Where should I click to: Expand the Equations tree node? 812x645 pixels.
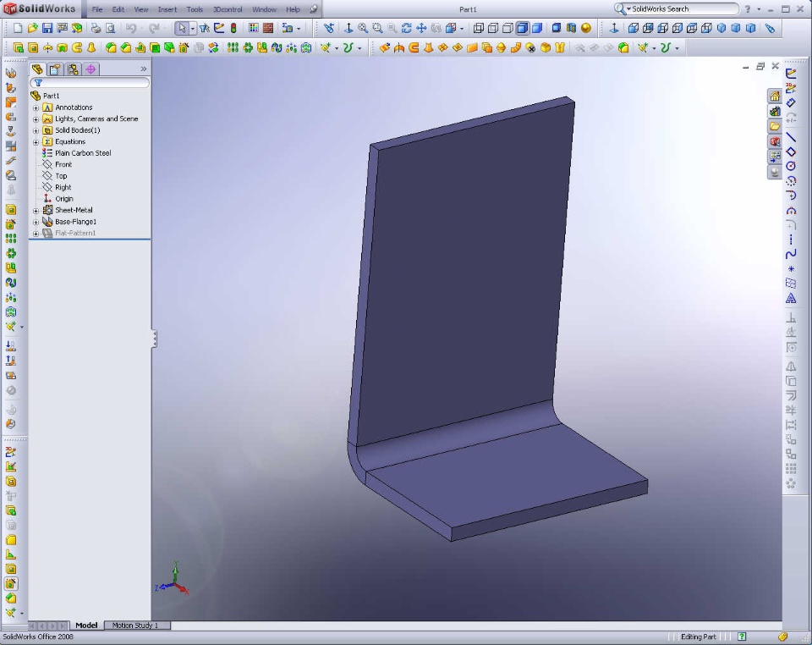coord(36,142)
